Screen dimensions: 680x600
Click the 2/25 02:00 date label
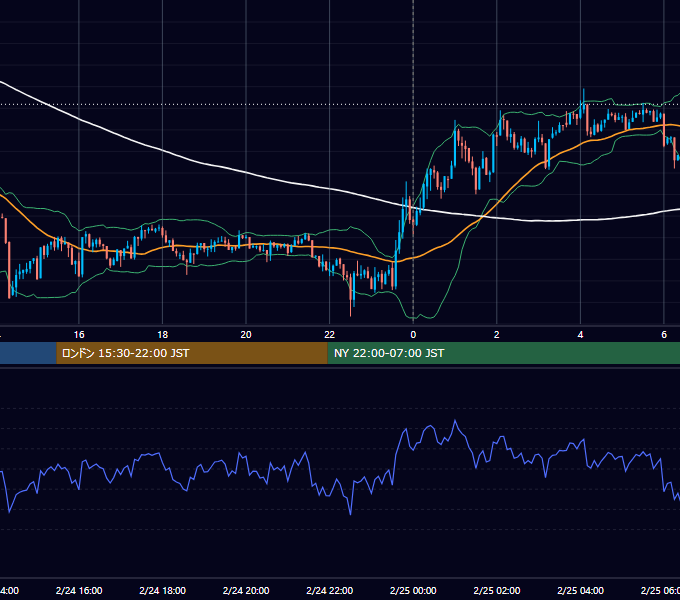tap(497, 590)
